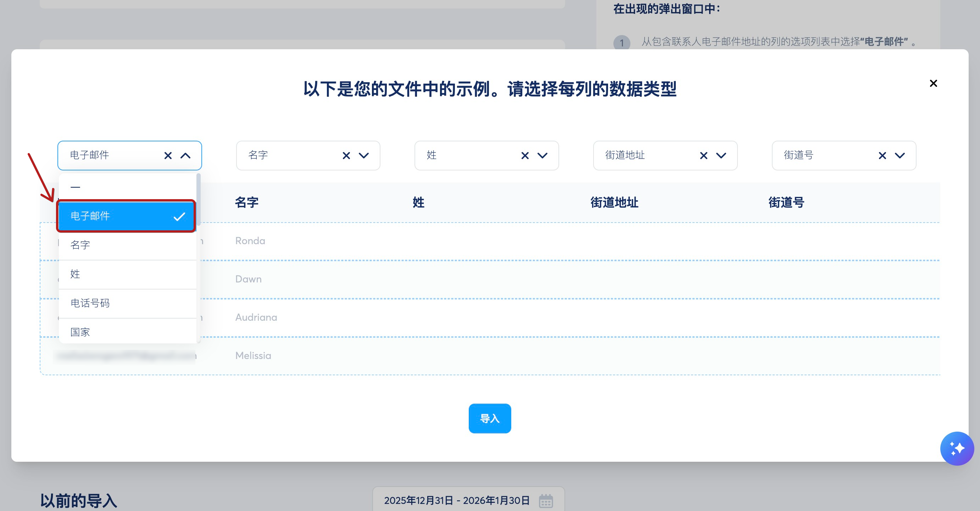980x511 pixels.
Task: Collapse the 电子邮件 dropdown chevron
Action: click(185, 156)
